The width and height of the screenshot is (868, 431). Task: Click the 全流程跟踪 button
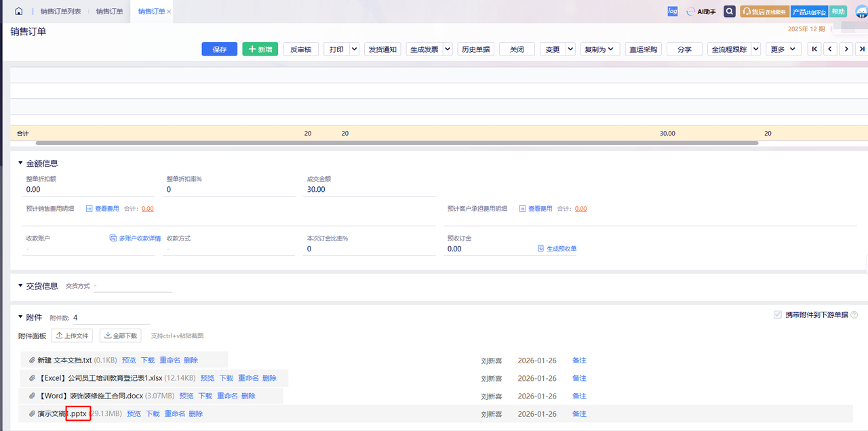(729, 49)
